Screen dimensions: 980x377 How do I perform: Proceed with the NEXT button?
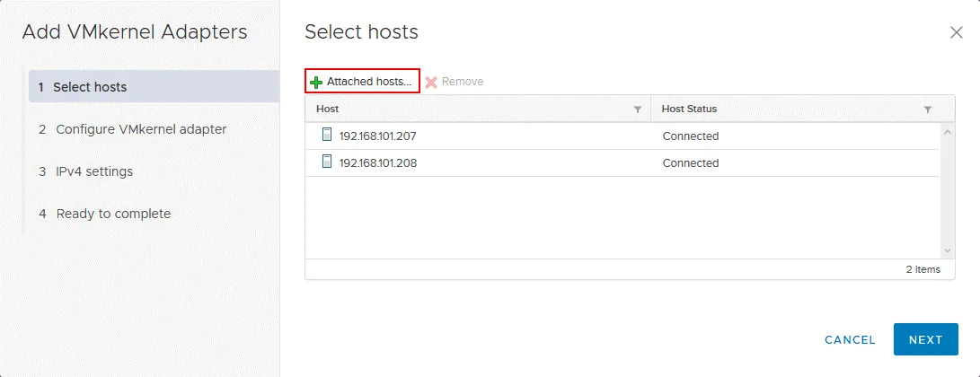pos(925,340)
